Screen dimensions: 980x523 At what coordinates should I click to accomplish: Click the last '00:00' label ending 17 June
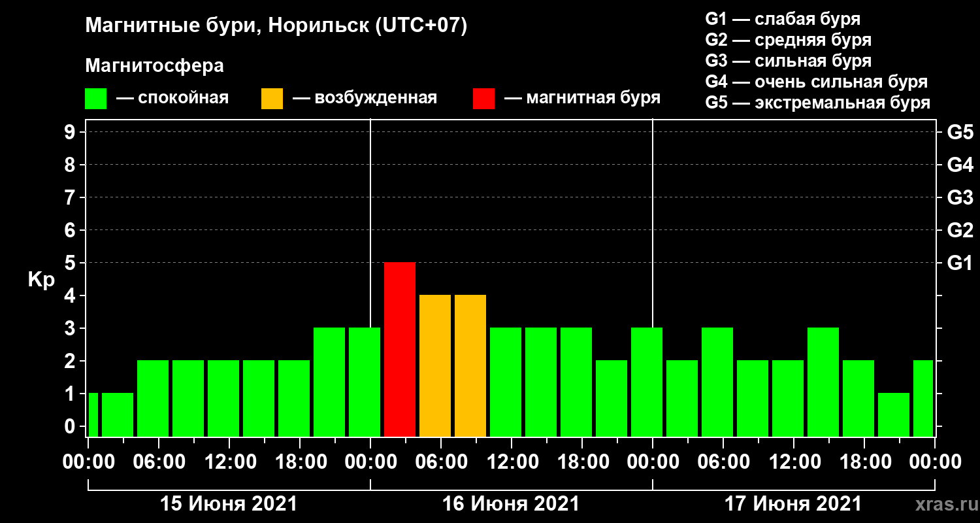coord(935,462)
